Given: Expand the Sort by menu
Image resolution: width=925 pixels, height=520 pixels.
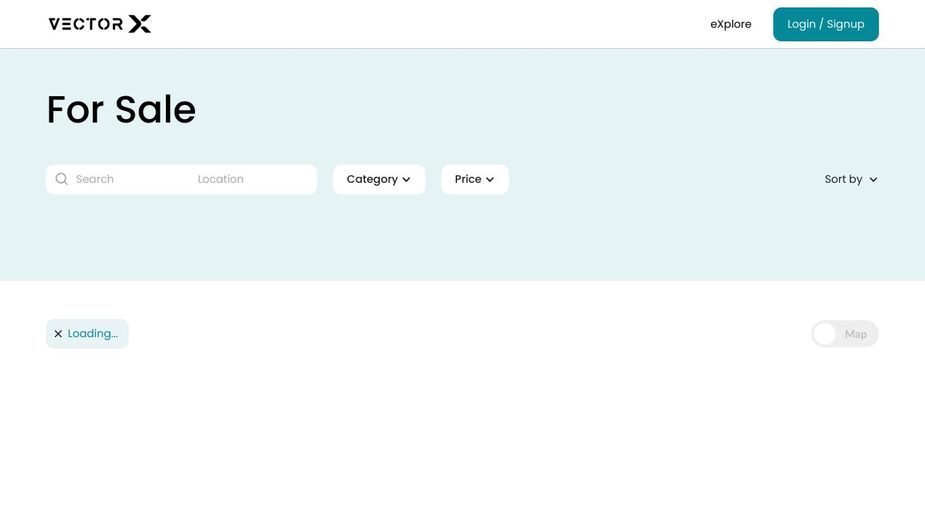Looking at the screenshot, I should [851, 179].
